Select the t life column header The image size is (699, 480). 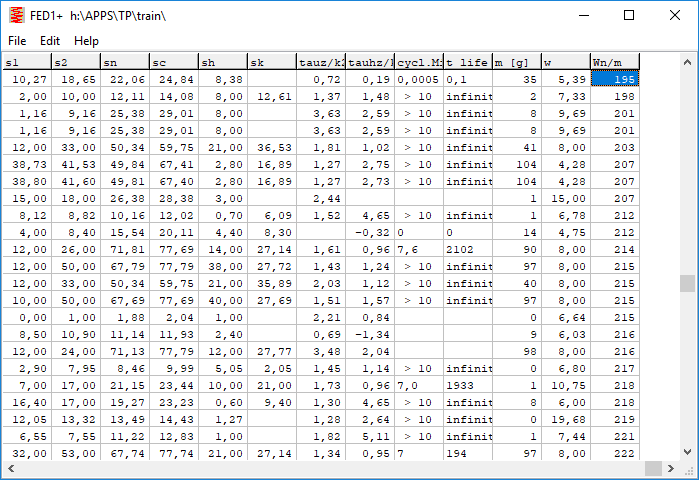click(x=468, y=62)
